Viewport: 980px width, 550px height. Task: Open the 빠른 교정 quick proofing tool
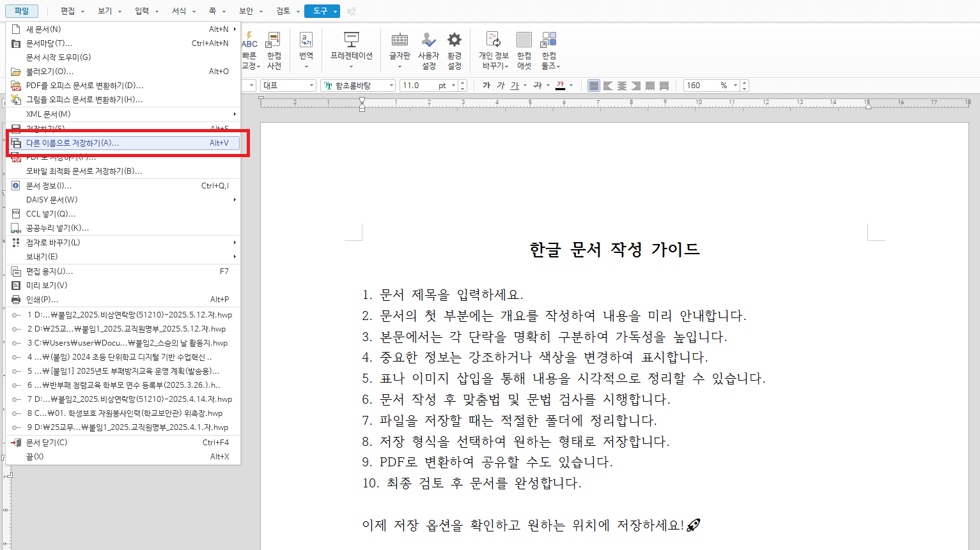click(250, 50)
